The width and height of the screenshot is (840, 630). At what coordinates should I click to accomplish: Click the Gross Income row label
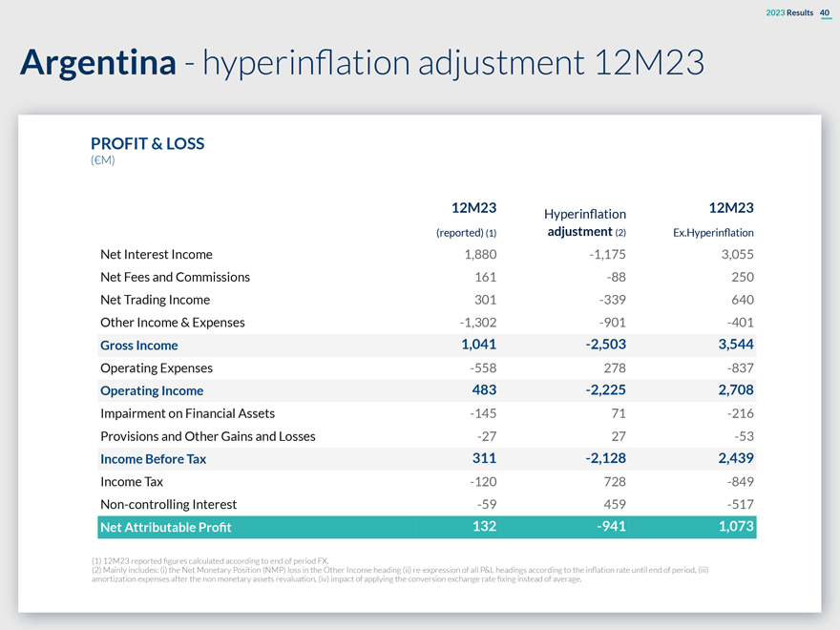coord(139,345)
